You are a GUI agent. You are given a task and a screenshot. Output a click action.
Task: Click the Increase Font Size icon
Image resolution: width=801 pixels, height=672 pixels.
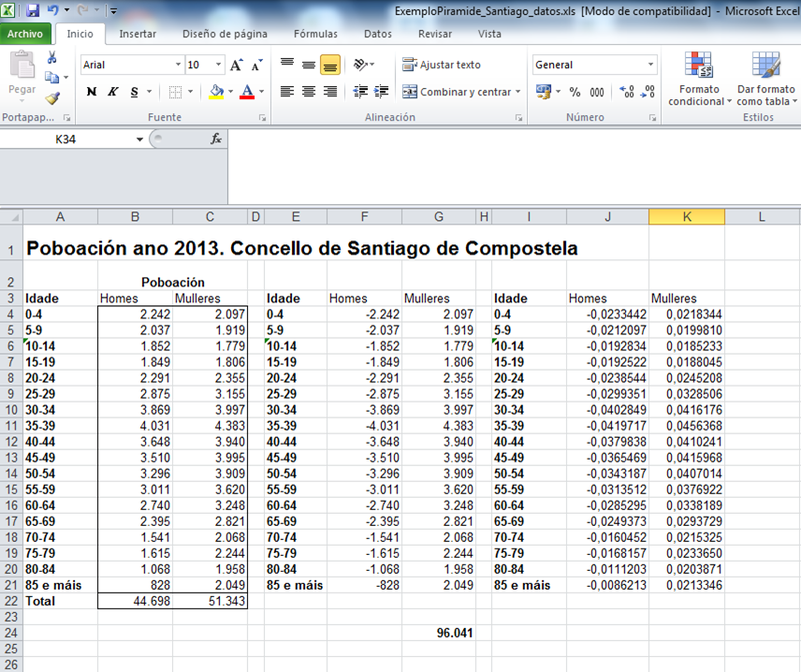pyautogui.click(x=237, y=65)
